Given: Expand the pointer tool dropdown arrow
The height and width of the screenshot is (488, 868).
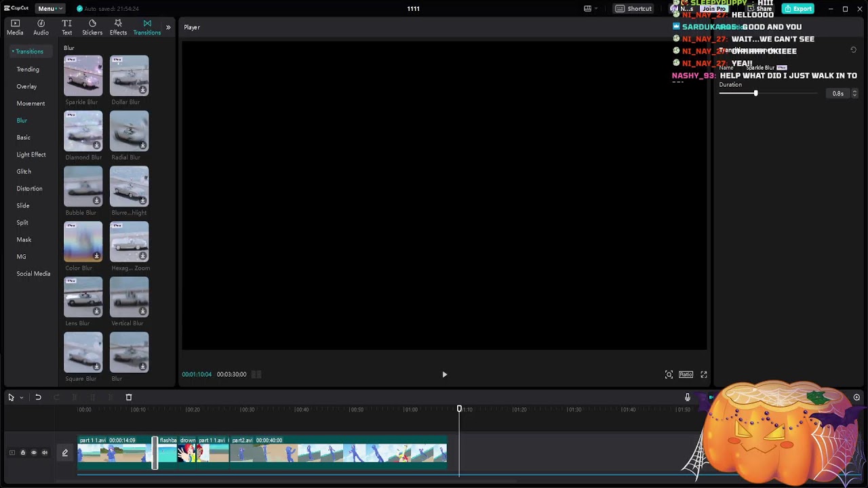Looking at the screenshot, I should pos(21,398).
